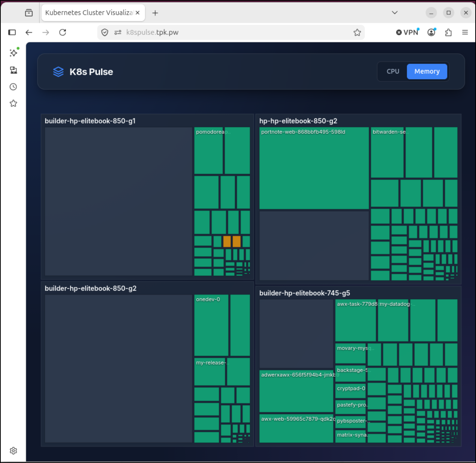Click node title builder-hp-elitebook-745-g5
The image size is (476, 463).
305,293
